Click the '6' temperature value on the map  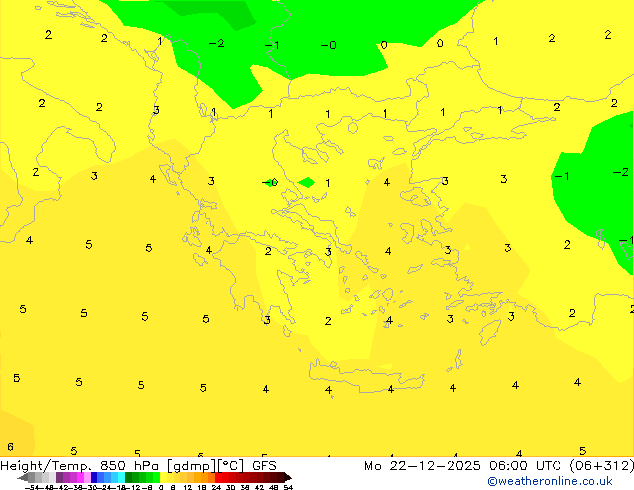tap(11, 447)
